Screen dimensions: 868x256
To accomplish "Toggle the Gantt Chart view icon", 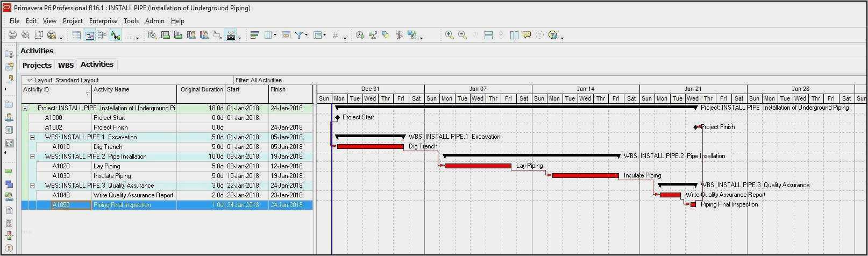I will pos(89,35).
